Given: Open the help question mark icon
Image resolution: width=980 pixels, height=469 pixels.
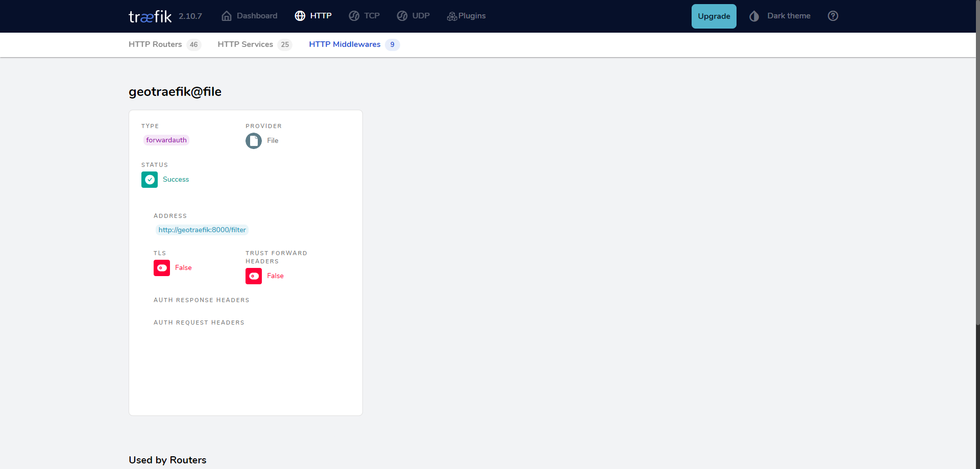Looking at the screenshot, I should 833,16.
